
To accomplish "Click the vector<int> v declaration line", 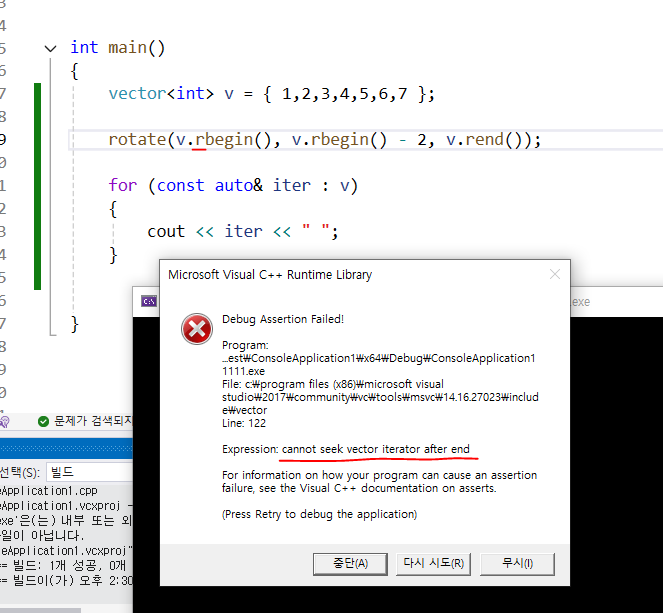I will pyautogui.click(x=271, y=93).
